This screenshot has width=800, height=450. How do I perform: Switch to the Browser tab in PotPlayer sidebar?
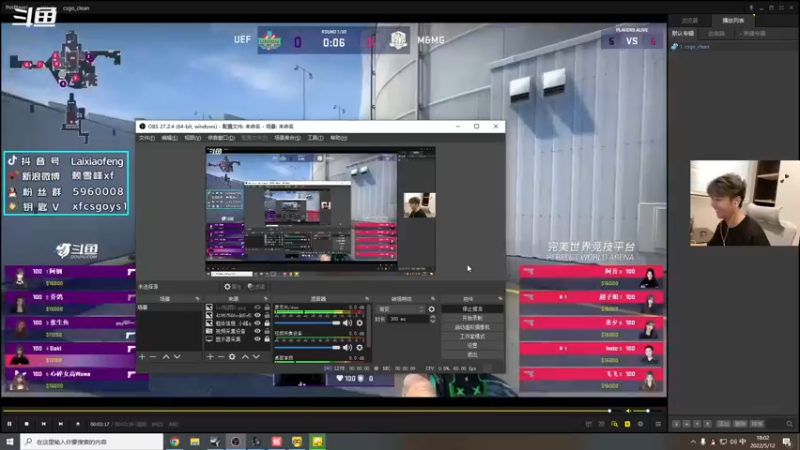pos(690,20)
